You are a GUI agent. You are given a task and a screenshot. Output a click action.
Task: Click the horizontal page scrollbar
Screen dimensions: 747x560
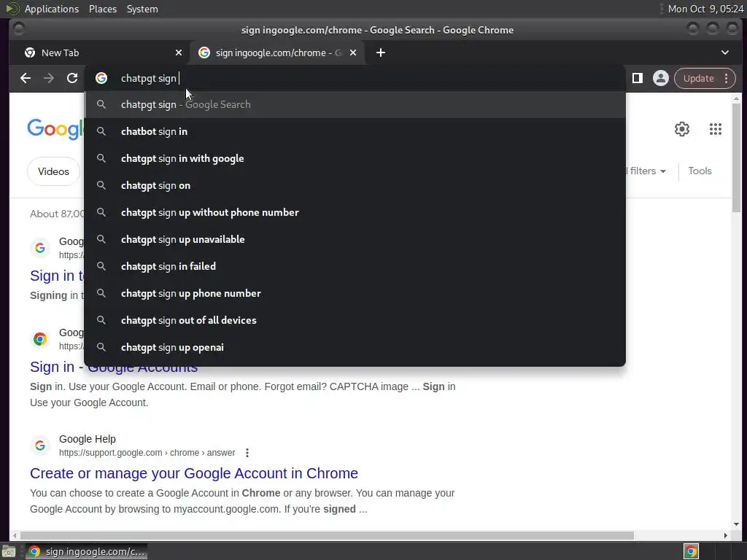[x=327, y=536]
